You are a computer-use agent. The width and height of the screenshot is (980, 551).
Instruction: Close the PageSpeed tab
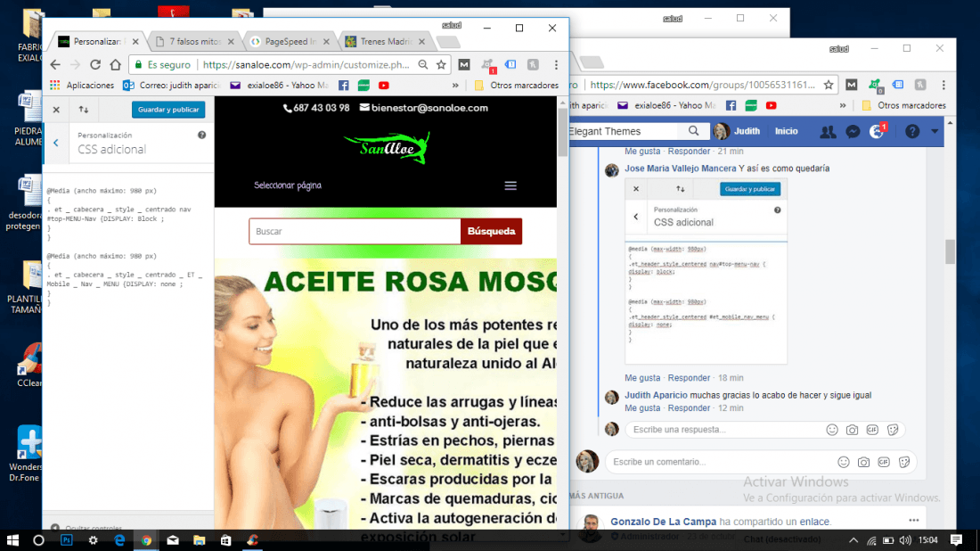[326, 42]
